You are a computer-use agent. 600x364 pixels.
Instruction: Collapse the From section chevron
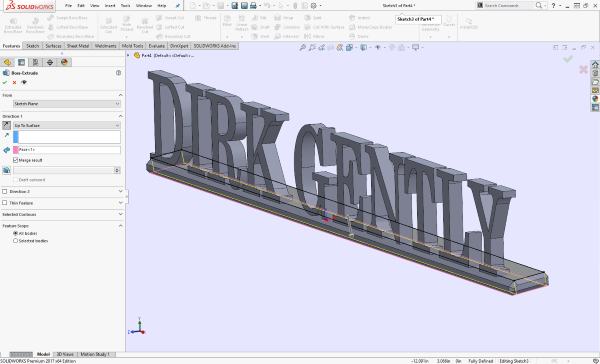[x=121, y=95]
